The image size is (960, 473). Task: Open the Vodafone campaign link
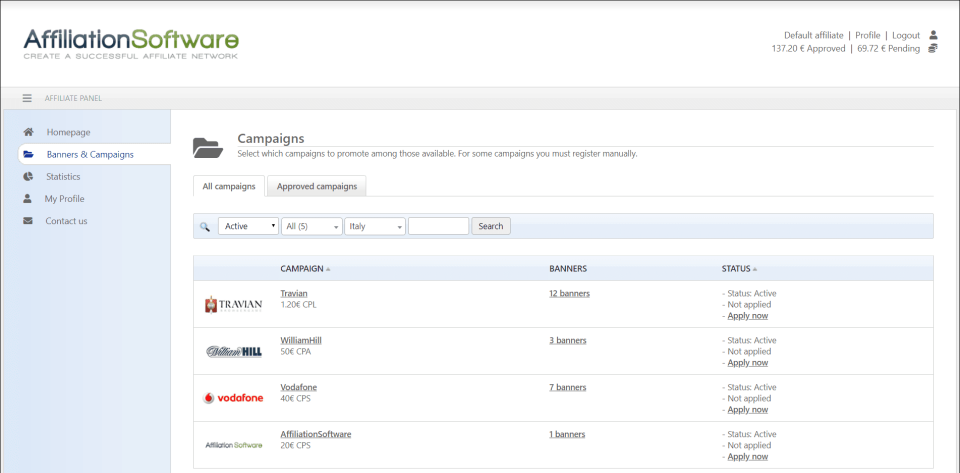299,387
